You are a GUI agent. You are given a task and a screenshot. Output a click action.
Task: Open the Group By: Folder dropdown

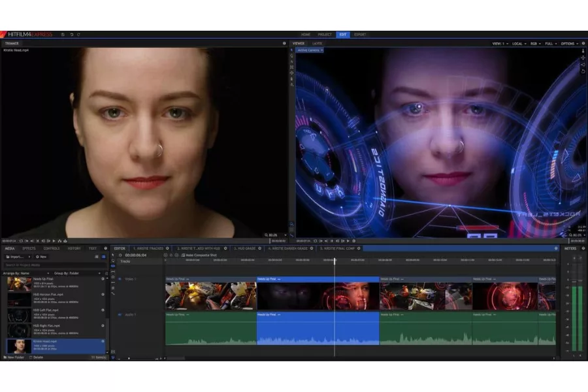(77, 273)
